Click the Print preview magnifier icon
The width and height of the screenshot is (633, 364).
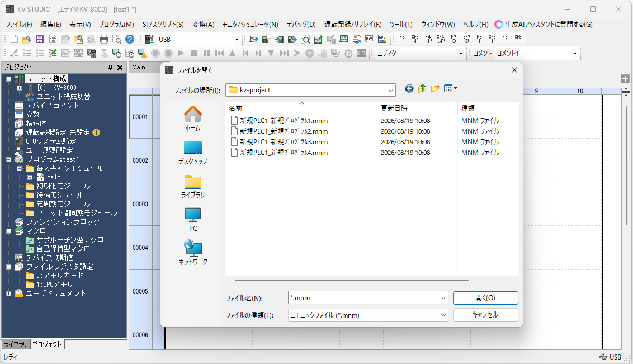117,39
